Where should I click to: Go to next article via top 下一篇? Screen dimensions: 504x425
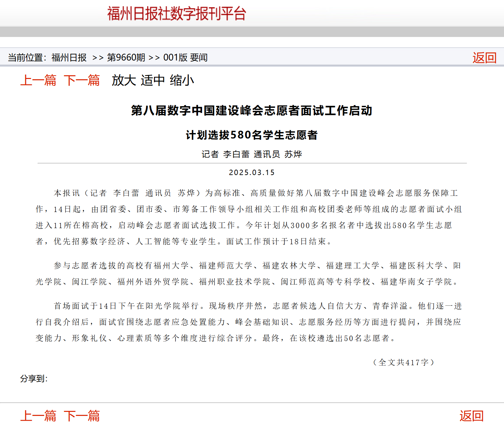[81, 80]
